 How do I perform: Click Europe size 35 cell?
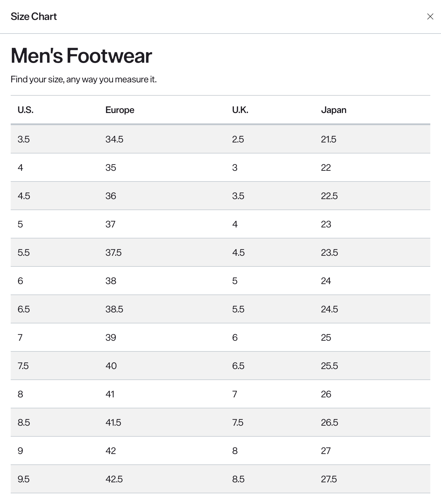point(111,168)
